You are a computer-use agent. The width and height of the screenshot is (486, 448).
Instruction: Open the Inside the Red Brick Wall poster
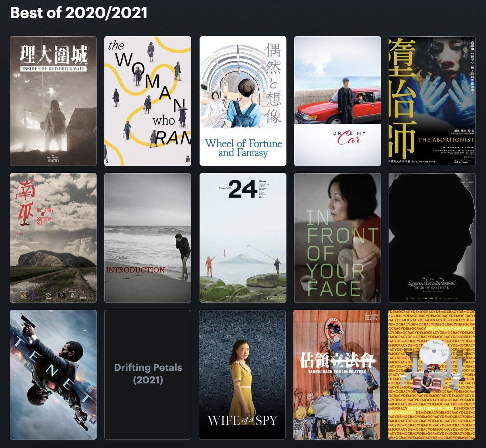point(53,101)
